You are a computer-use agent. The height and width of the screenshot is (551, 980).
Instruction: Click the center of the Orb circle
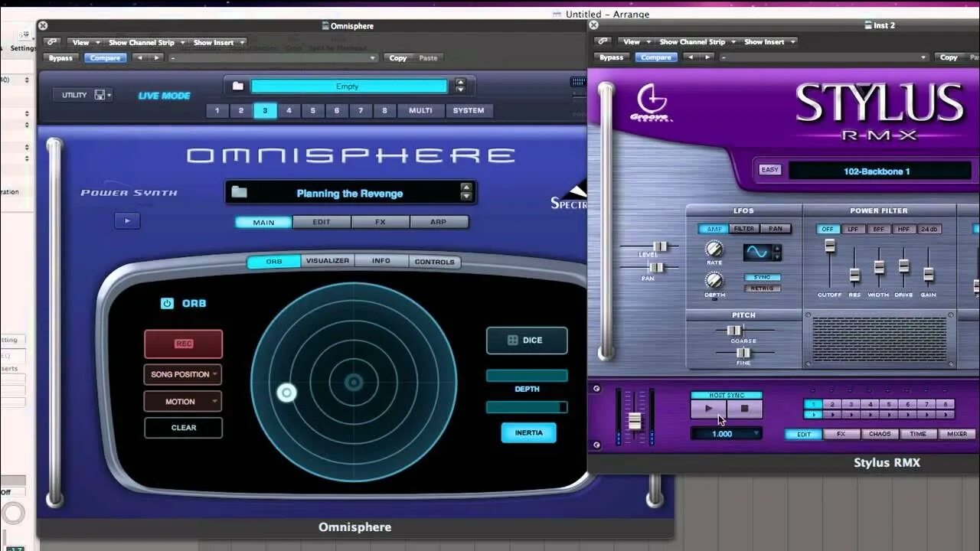pos(354,383)
